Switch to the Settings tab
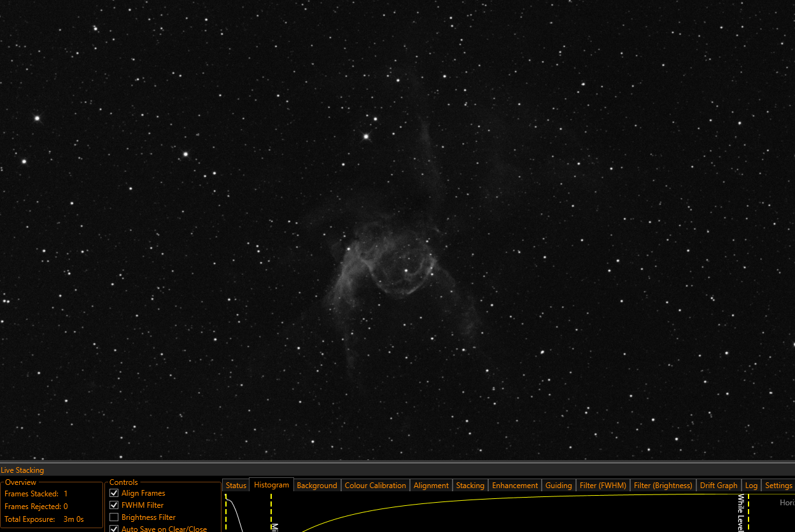795x532 pixels. (x=778, y=486)
